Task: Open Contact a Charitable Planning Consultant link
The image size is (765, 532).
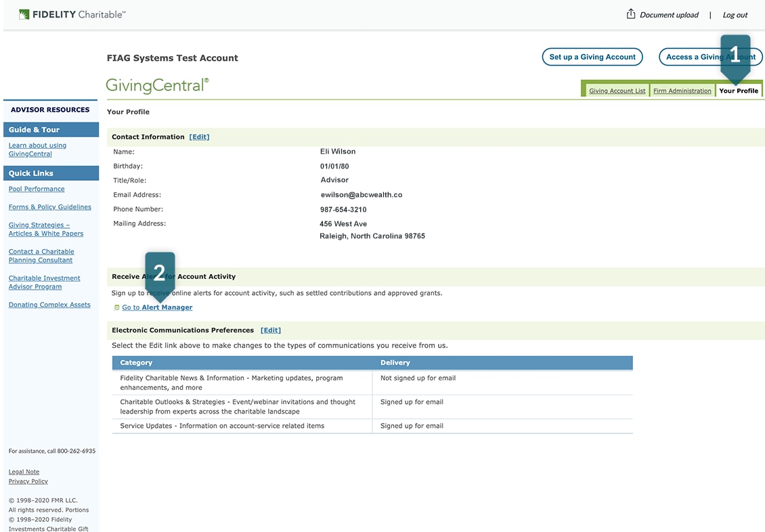Action: click(x=41, y=256)
